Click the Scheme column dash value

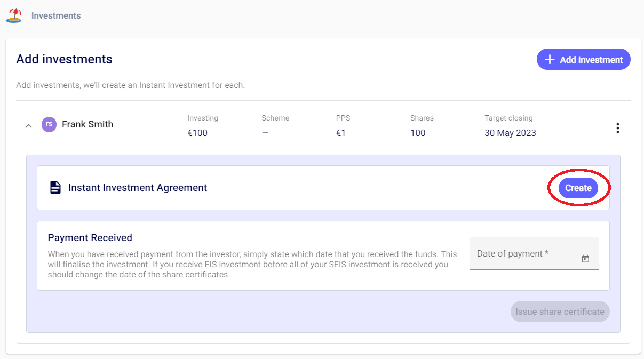coord(265,133)
